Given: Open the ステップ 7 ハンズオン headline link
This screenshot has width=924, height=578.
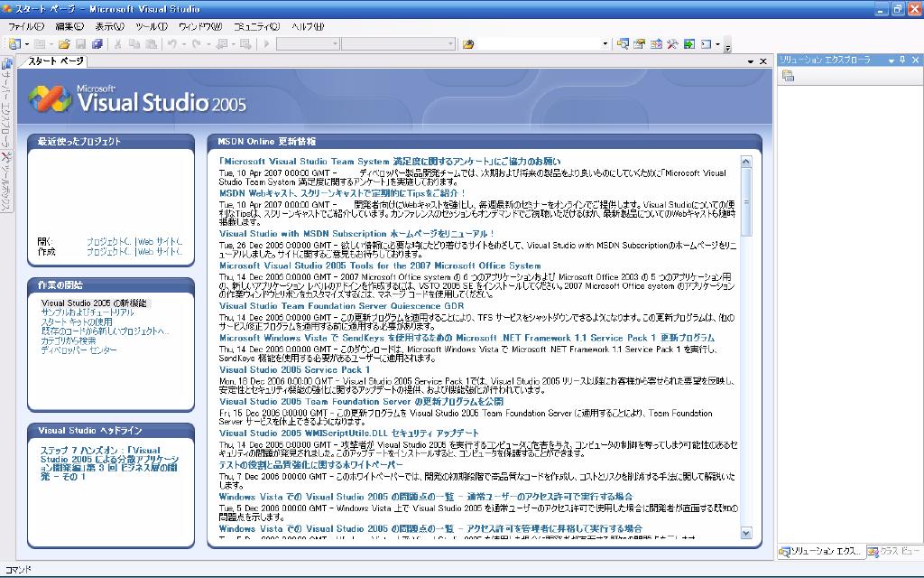Looking at the screenshot, I should pos(109,463).
